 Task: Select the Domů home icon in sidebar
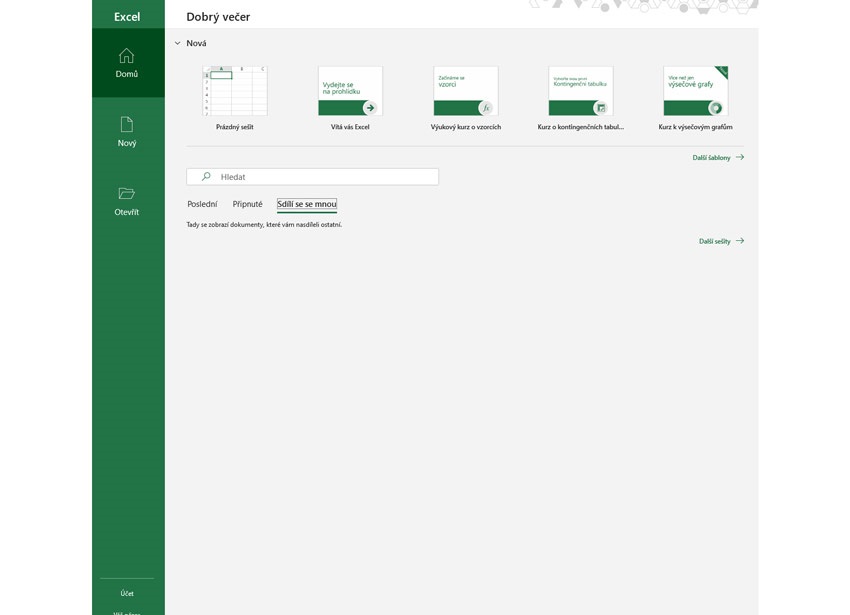(x=127, y=56)
